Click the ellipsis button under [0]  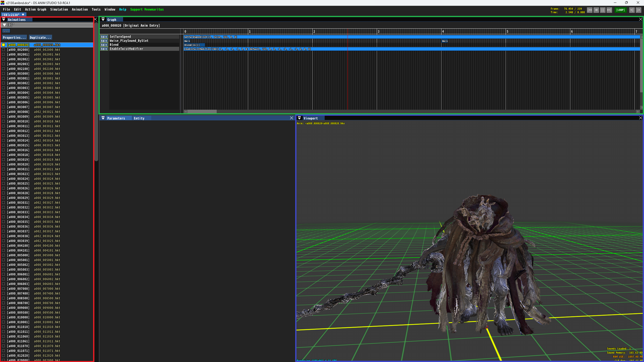coord(6,31)
